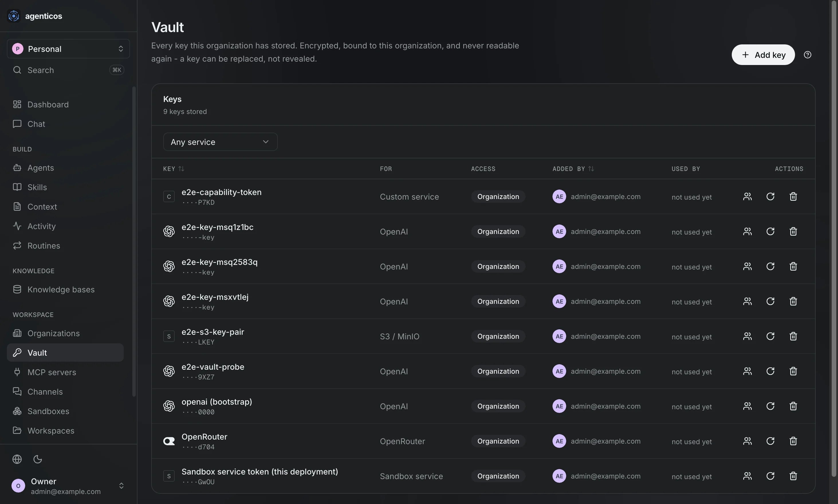The height and width of the screenshot is (504, 838).
Task: Go to Knowledge bases
Action: point(65,289)
